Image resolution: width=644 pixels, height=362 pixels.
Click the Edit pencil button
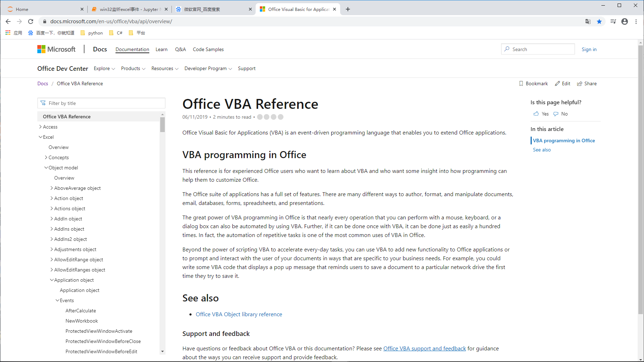[563, 83]
